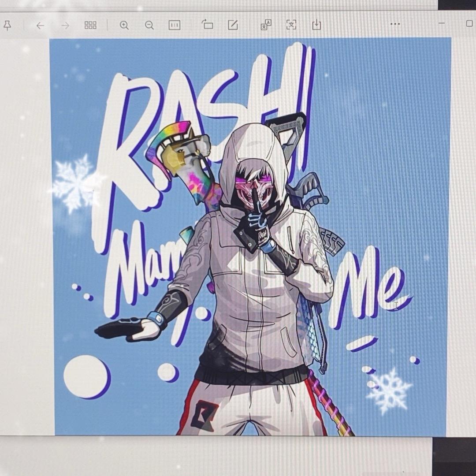476x476 pixels.
Task: Extract text from the image
Action: [x=291, y=25]
